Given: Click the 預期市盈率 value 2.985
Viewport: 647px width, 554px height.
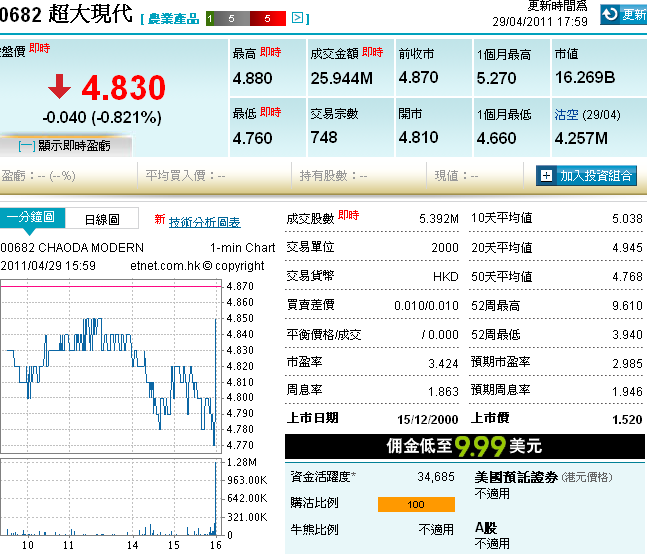Looking at the screenshot, I should coord(627,363).
